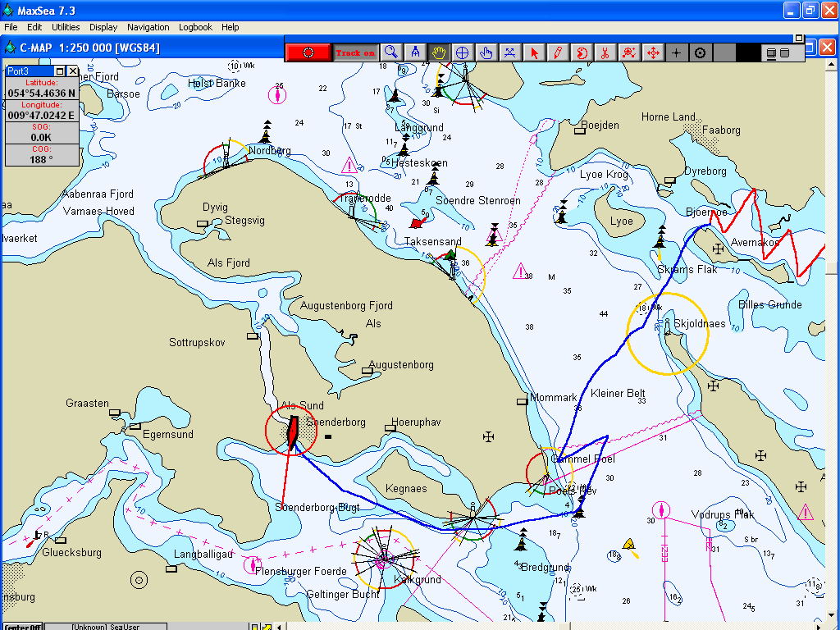Viewport: 840px width, 630px height.
Task: Select the blue pointing finger tool
Action: [486, 52]
